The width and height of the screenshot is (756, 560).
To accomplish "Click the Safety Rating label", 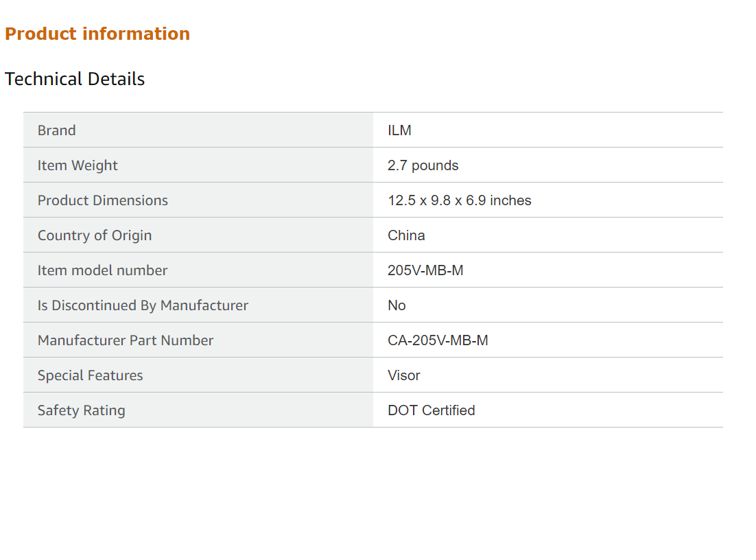I will [82, 410].
